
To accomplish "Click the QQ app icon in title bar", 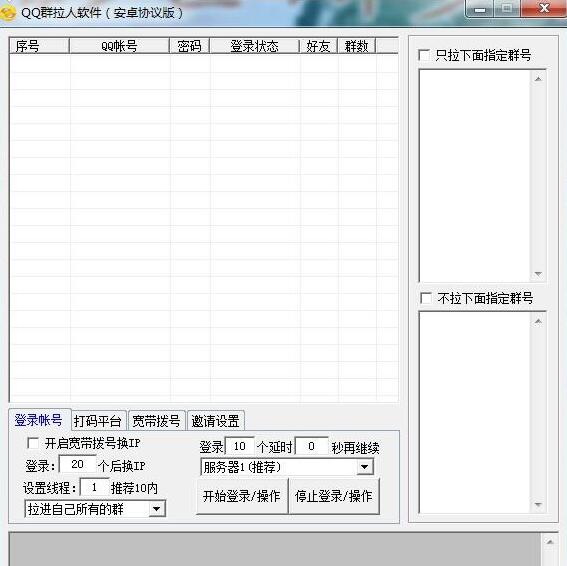I will point(8,13).
